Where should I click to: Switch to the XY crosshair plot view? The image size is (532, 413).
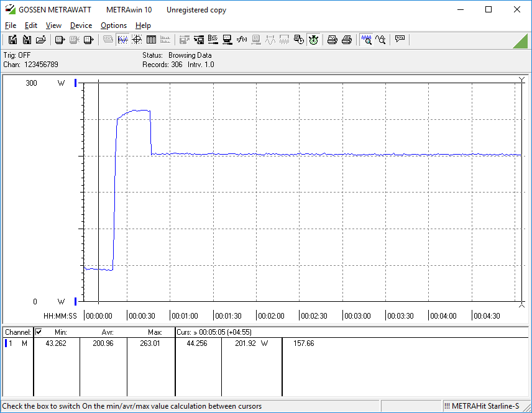[137, 40]
